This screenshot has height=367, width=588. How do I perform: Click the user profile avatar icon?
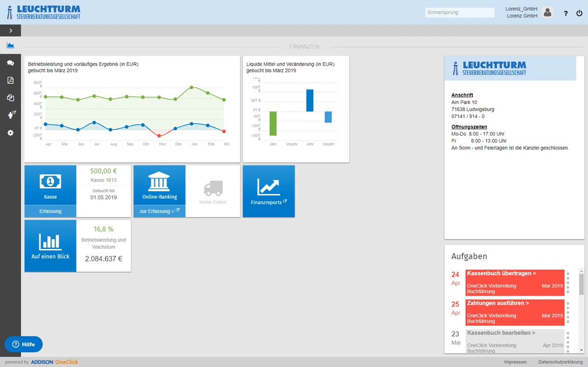pyautogui.click(x=547, y=13)
